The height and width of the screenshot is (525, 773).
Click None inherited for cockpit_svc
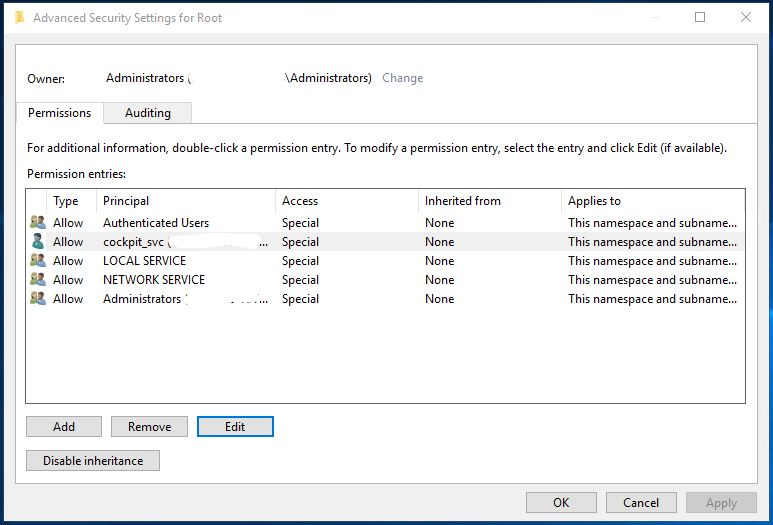point(439,242)
